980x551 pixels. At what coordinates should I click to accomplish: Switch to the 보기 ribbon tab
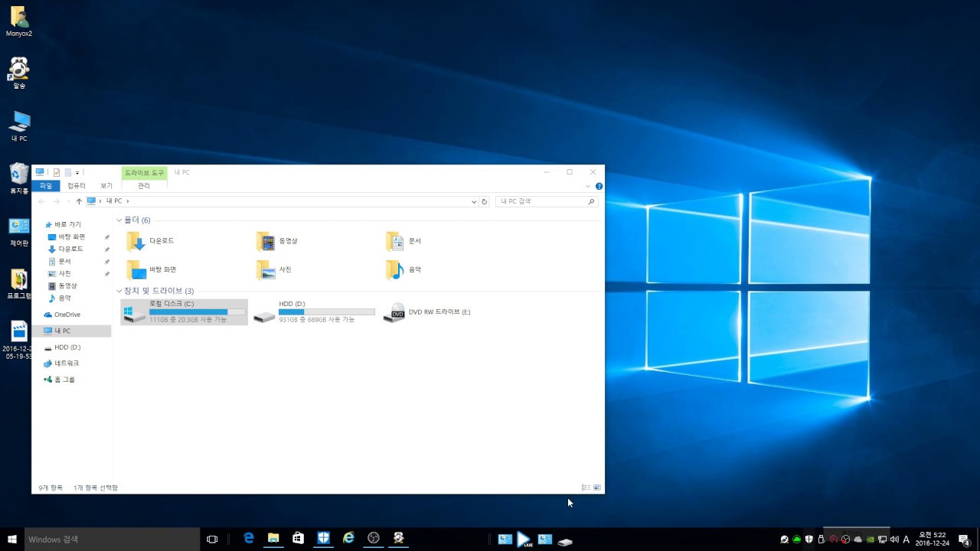[106, 186]
